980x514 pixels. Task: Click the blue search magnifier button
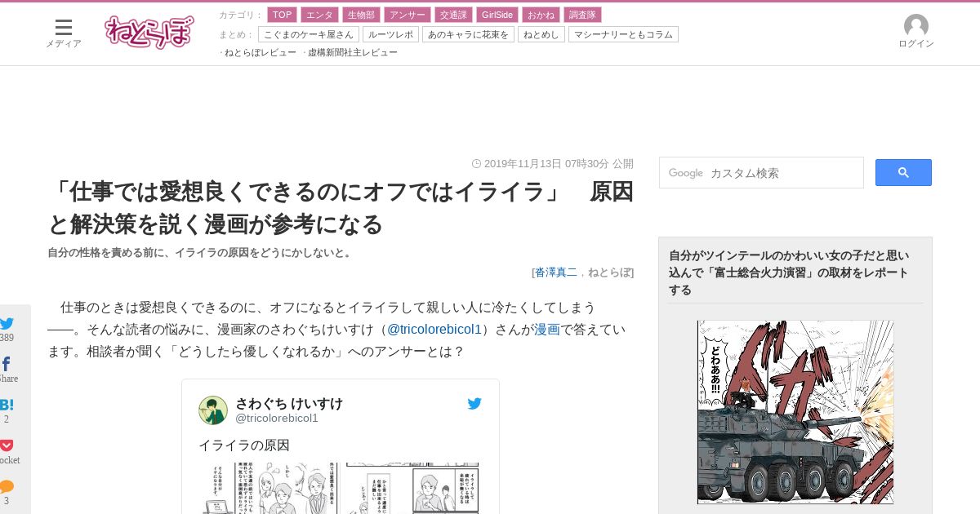click(x=903, y=172)
